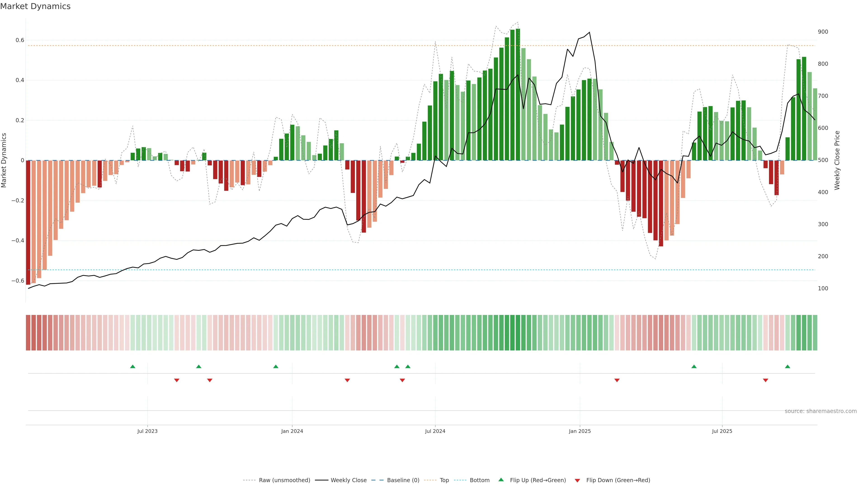Viewport: 868px width, 488px height.
Task: Click red flip-down marker just after Jan 2025
Action: [x=617, y=380]
